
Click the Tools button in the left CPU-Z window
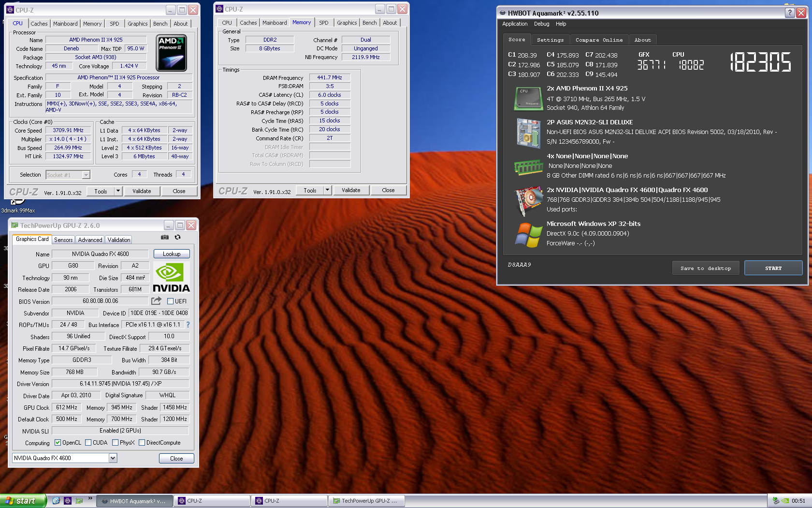tap(101, 191)
